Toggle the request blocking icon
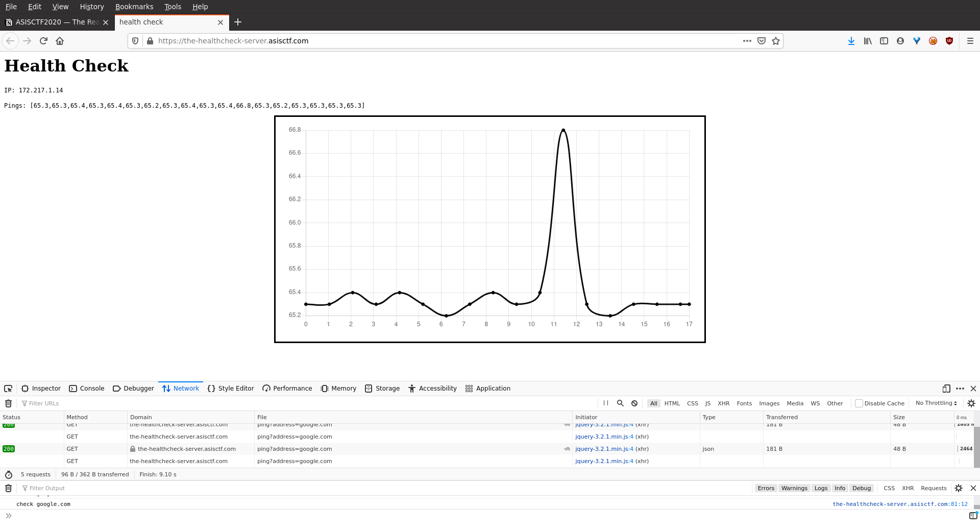The width and height of the screenshot is (980, 532). 634,403
